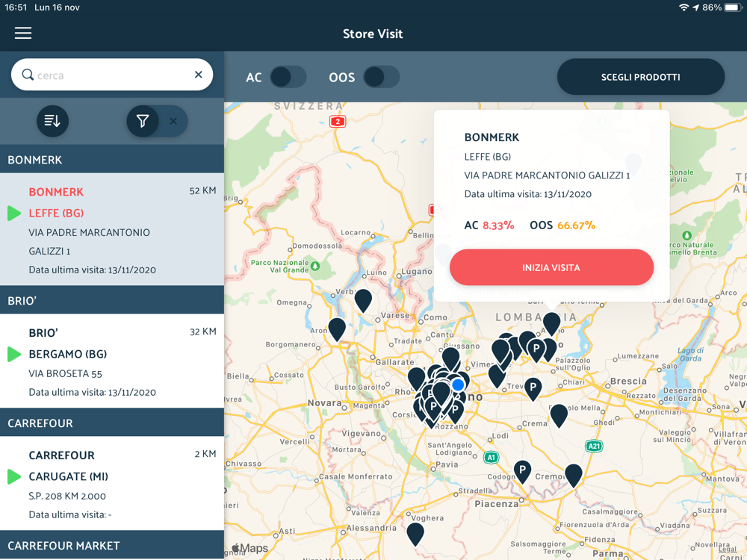Select the CARUGATE (MI) store entry
747x560 pixels.
(x=68, y=476)
